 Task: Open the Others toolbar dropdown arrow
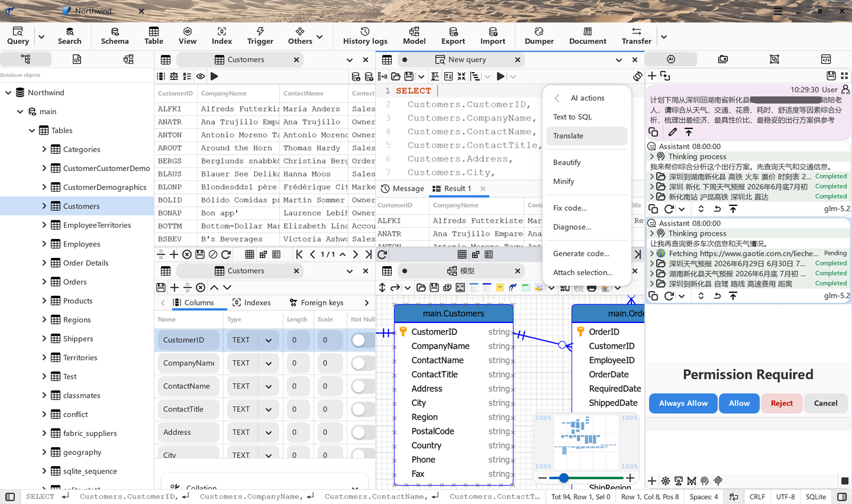[319, 37]
